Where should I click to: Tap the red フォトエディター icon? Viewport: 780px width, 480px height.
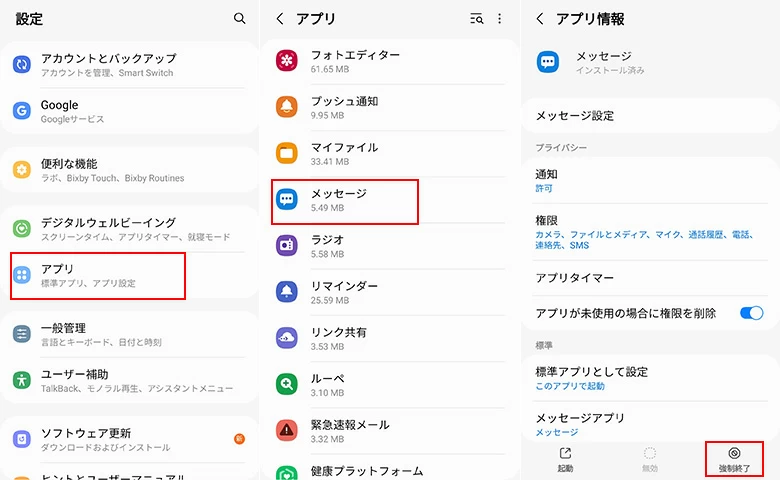tap(287, 61)
